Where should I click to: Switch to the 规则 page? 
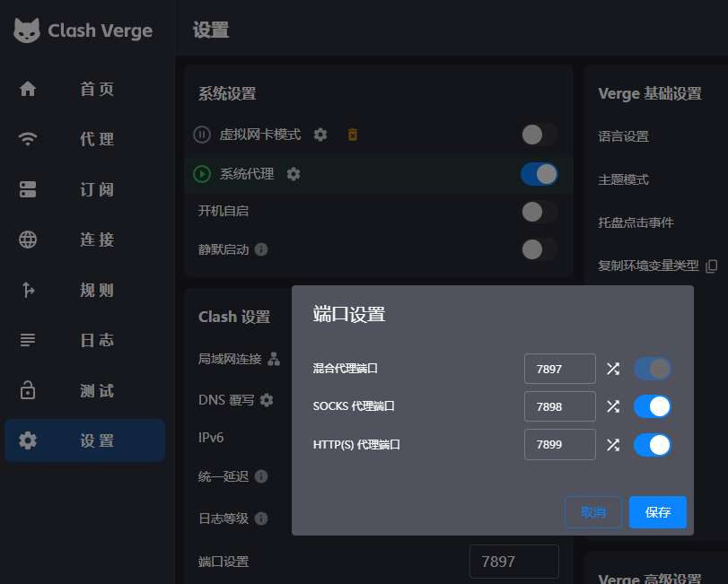84,290
